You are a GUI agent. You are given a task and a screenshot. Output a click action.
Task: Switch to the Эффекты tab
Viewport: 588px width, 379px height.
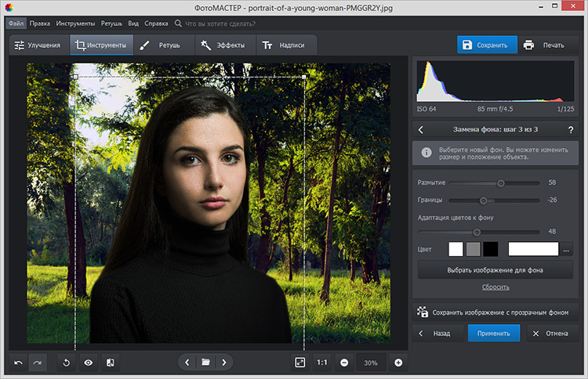[223, 45]
